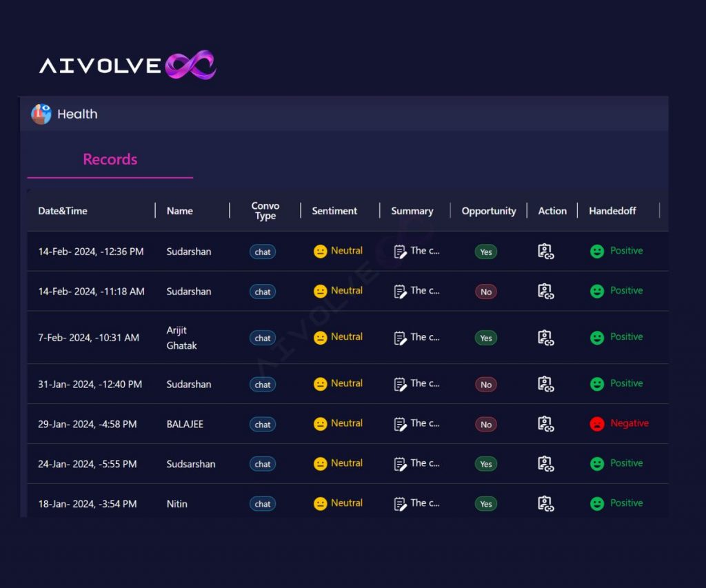Image resolution: width=706 pixels, height=588 pixels.
Task: Click the Sentiment column header
Action: [x=334, y=211]
